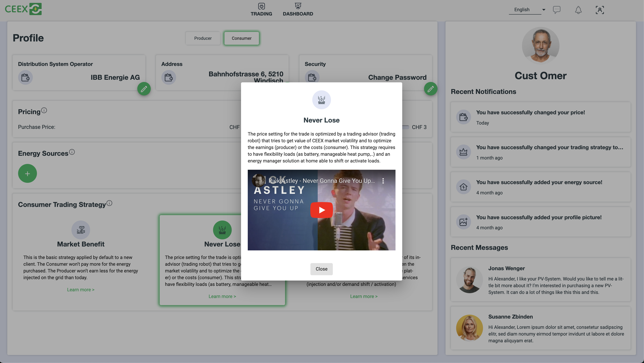The image size is (644, 363).
Task: Switch to the Consumer tab
Action: tap(241, 38)
